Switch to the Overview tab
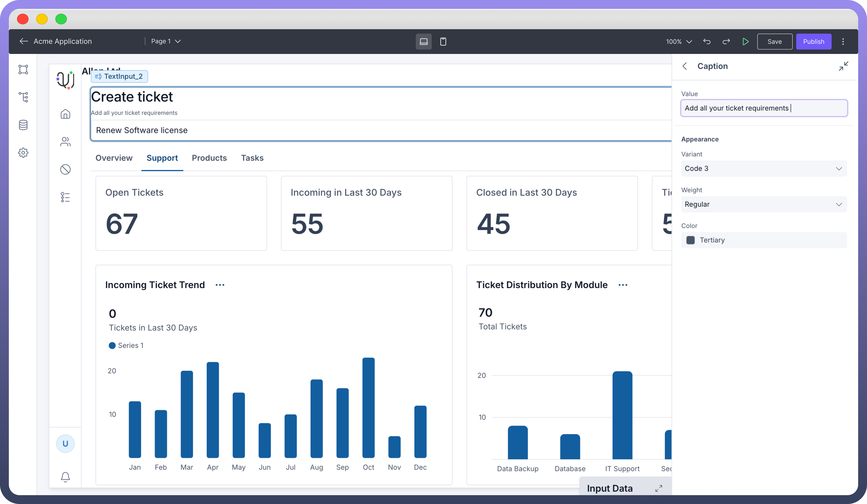Image resolution: width=867 pixels, height=504 pixels. pos(114,158)
